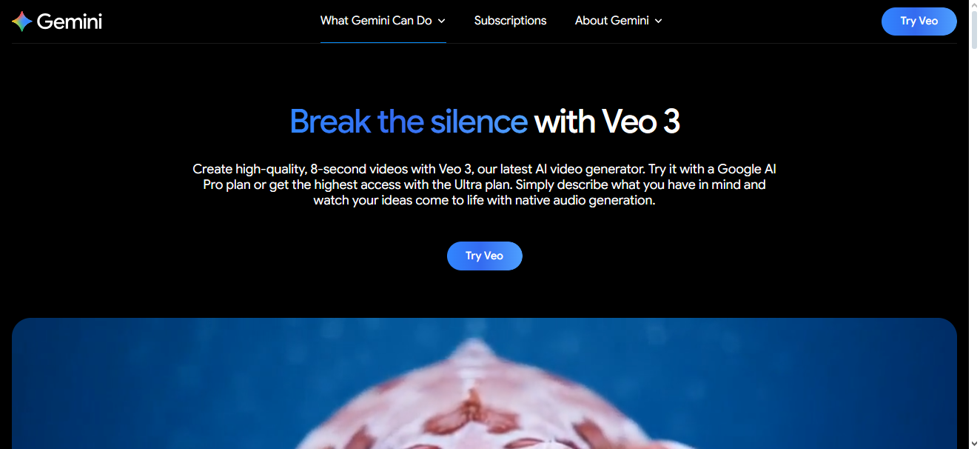Click the white with Veo 3 heading text
980x449 pixels.
coord(607,121)
